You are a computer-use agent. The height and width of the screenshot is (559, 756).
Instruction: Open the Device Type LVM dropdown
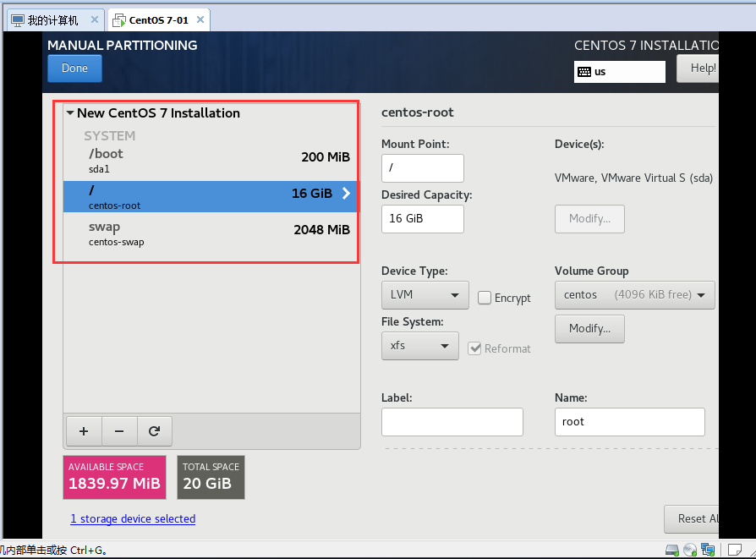425,294
